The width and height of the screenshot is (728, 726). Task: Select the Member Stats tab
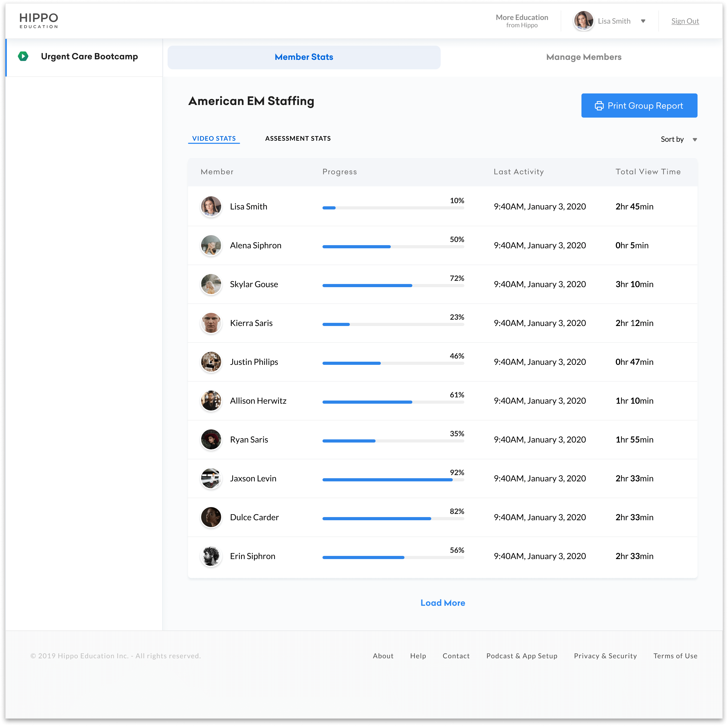[304, 57]
